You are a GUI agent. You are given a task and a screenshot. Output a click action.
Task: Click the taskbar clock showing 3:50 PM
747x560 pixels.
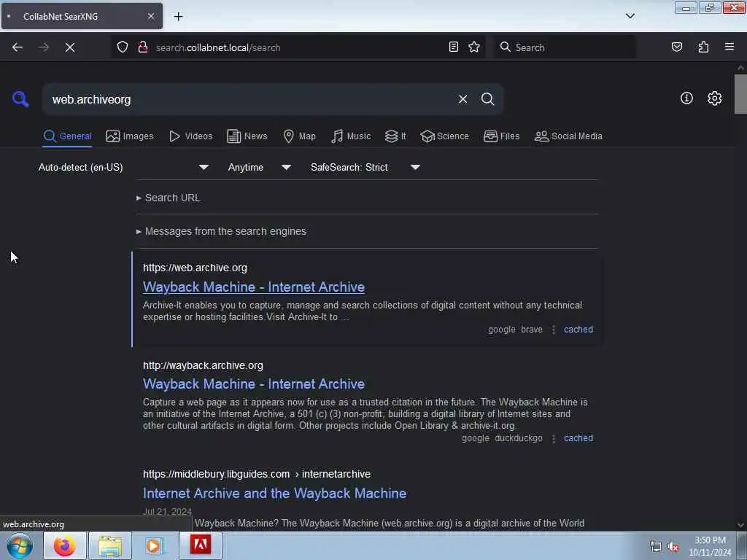[x=710, y=546]
